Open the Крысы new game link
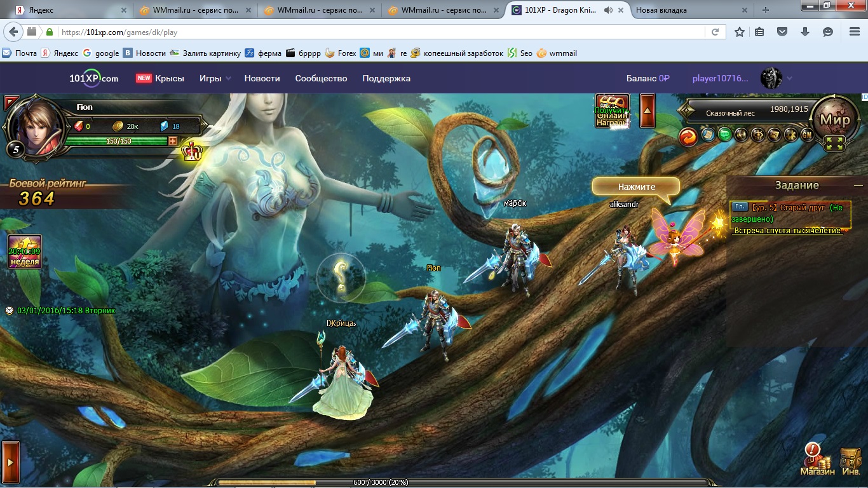This screenshot has width=868, height=488. pyautogui.click(x=160, y=78)
